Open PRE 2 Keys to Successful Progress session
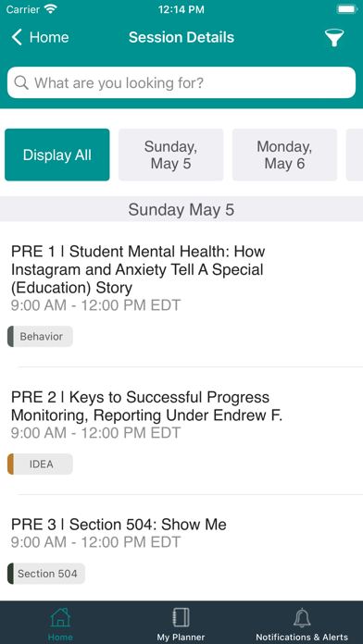Screen dimensions: 363x644 [x=181, y=431]
